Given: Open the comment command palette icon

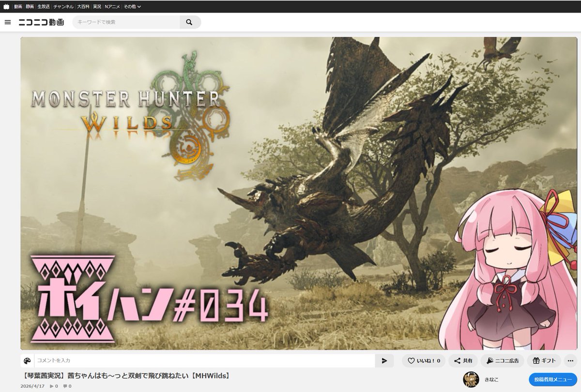Looking at the screenshot, I should click(x=27, y=361).
